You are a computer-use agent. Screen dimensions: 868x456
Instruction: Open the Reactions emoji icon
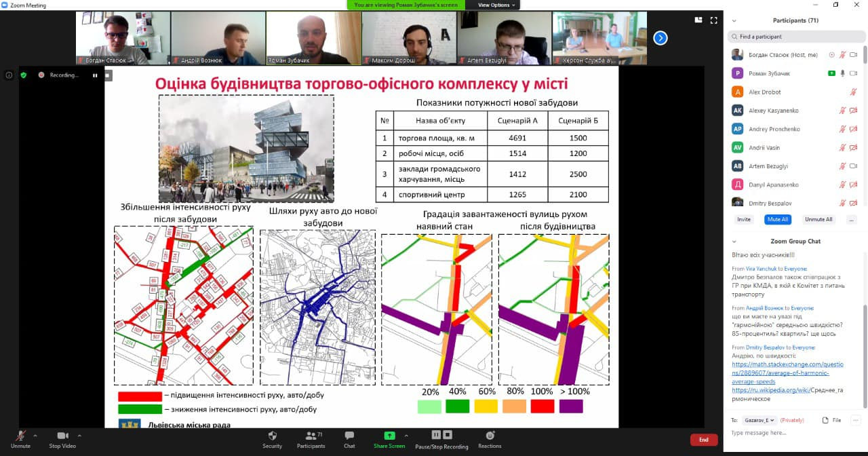pos(490,436)
